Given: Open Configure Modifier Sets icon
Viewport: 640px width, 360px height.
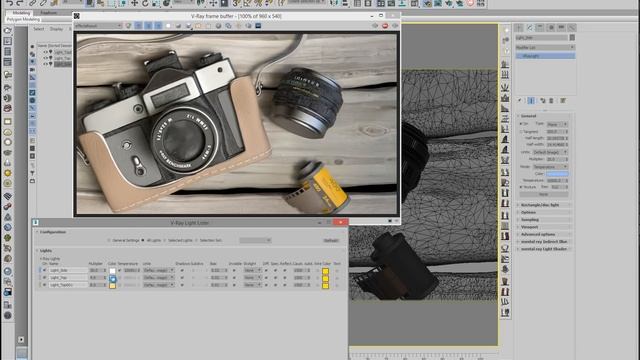Looking at the screenshot, I should click(563, 100).
